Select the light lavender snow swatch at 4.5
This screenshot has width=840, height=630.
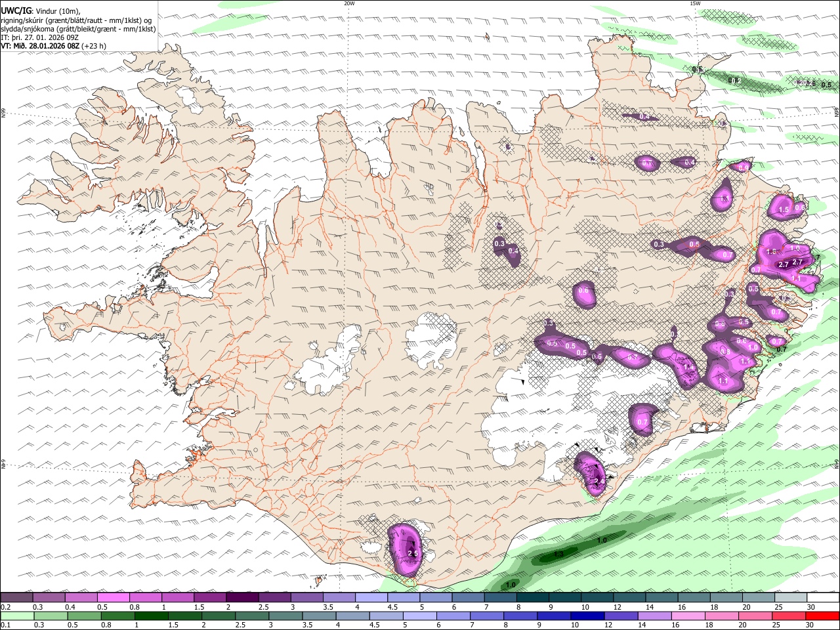coord(402,597)
